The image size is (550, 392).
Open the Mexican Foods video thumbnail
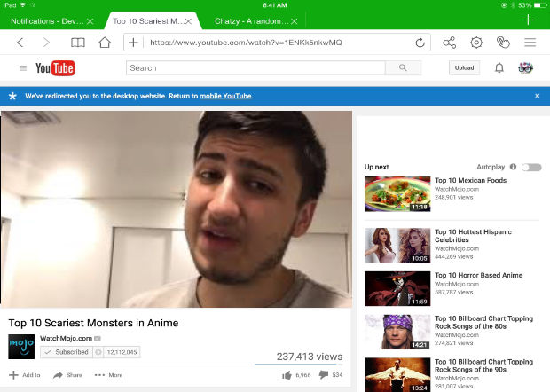(397, 194)
